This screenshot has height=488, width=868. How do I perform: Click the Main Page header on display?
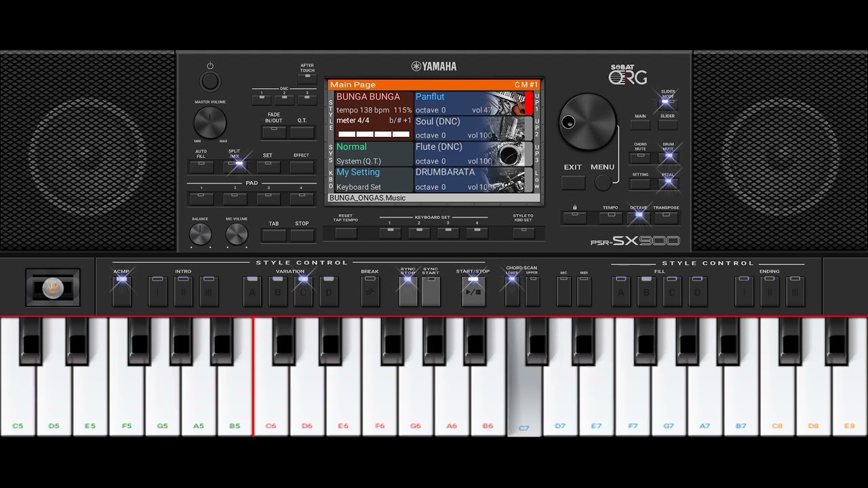click(x=434, y=85)
